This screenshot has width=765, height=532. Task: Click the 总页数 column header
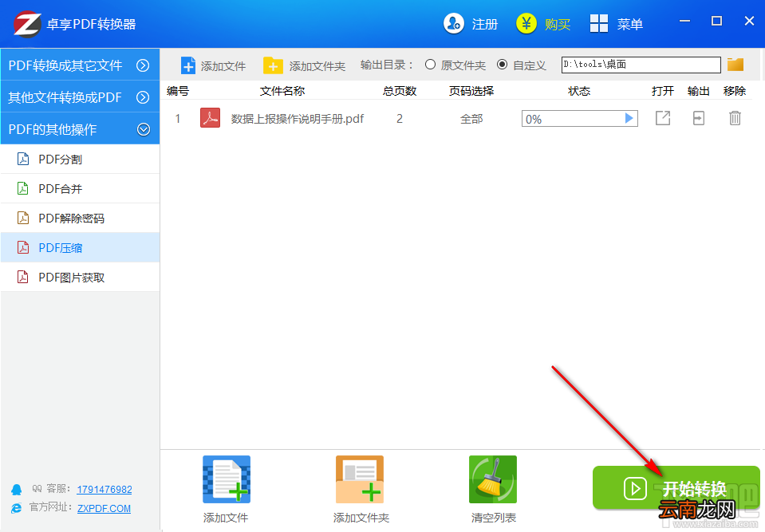point(400,91)
